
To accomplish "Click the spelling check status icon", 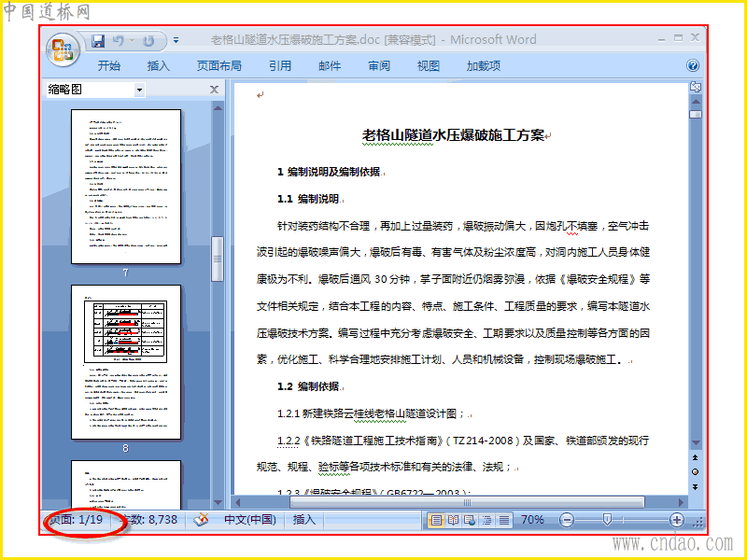I will (x=201, y=520).
